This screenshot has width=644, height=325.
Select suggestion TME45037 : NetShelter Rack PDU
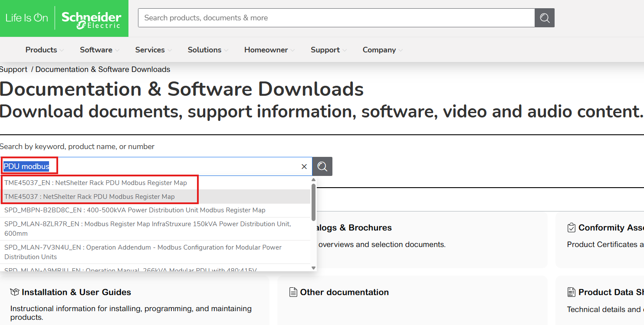click(x=155, y=197)
